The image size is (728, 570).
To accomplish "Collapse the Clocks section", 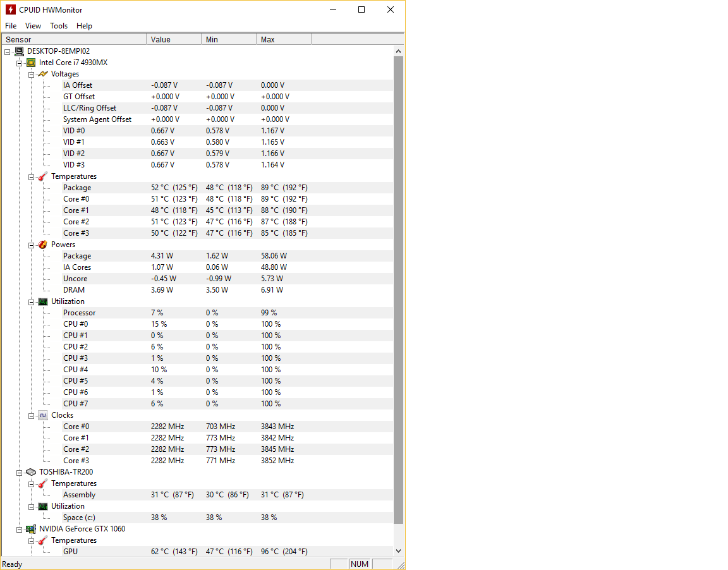I will coord(31,416).
